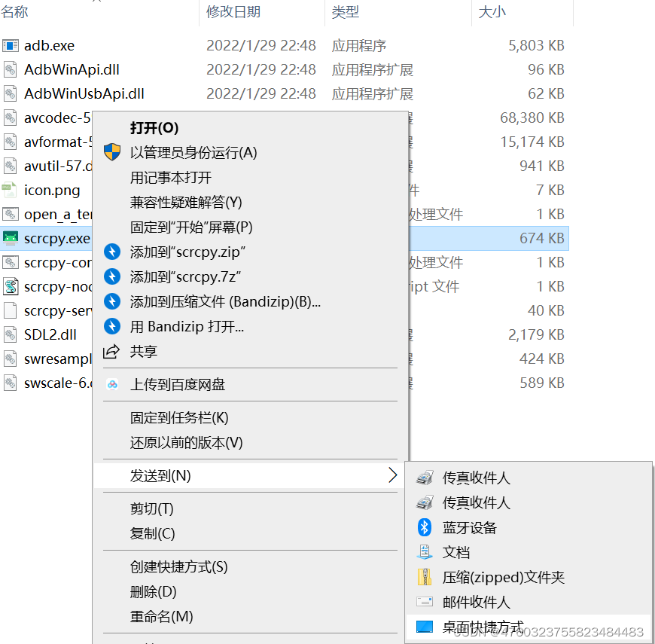Choose 固定到"开始"屏幕(P)
The image size is (655, 644).
[x=191, y=227]
